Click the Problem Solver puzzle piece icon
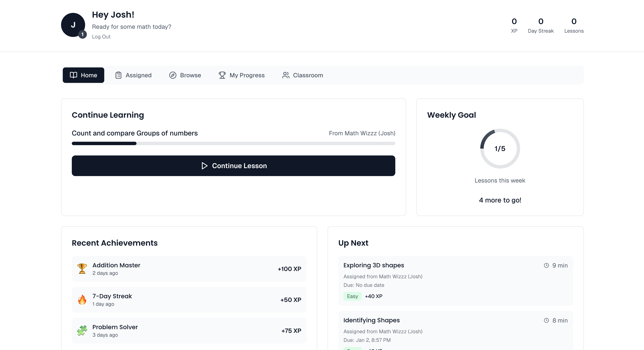Viewport: 644px width, 350px height. 82,330
